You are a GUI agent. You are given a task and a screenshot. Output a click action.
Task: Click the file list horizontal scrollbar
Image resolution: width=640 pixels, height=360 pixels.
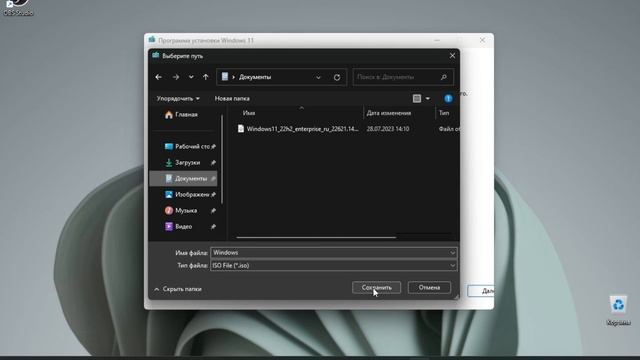point(316,237)
